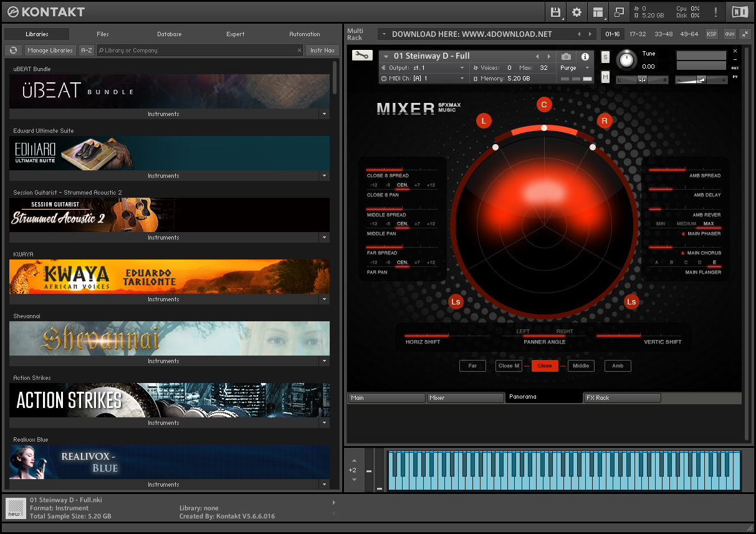Go to the previous multi with the left arrow
Screen dimensions: 756x534
click(x=579, y=34)
